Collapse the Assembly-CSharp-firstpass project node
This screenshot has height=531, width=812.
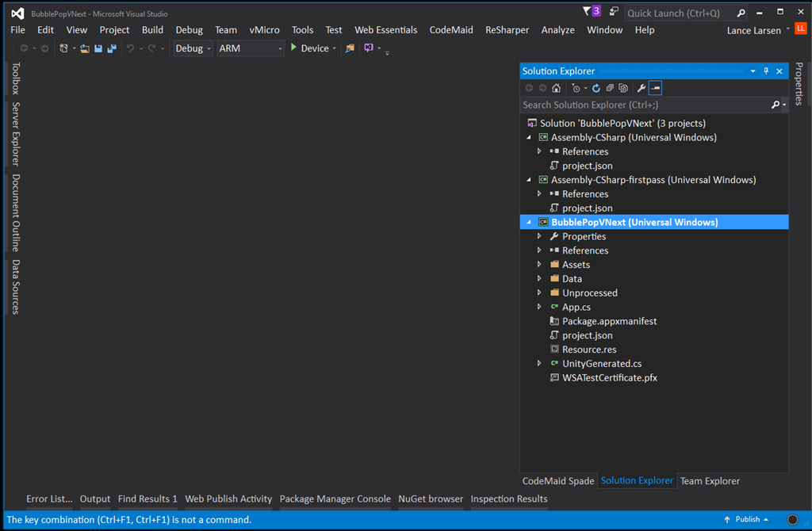coord(529,180)
